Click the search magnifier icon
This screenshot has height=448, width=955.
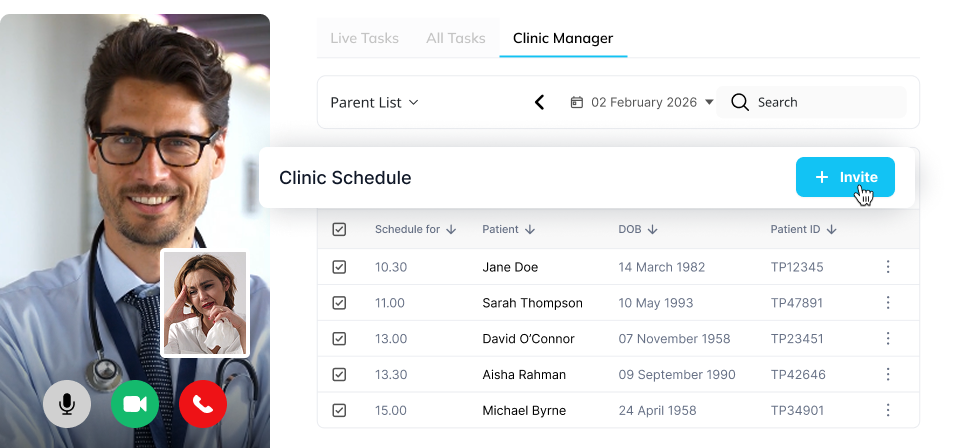click(x=740, y=102)
